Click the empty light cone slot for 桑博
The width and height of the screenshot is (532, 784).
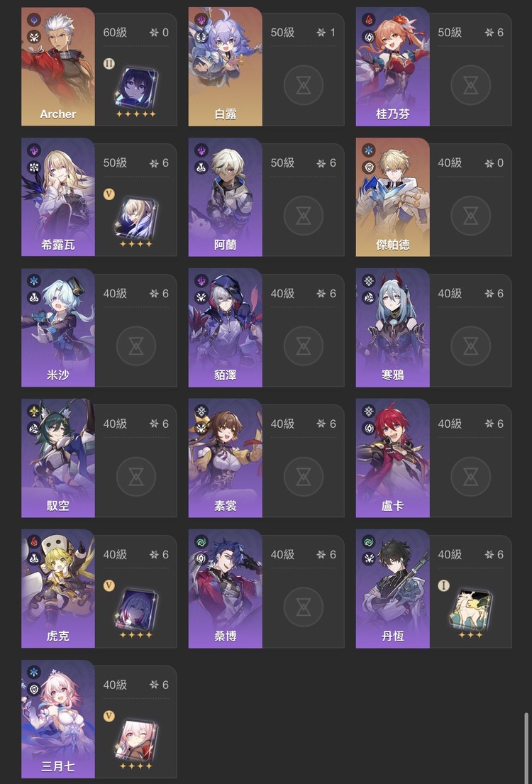pyautogui.click(x=303, y=607)
